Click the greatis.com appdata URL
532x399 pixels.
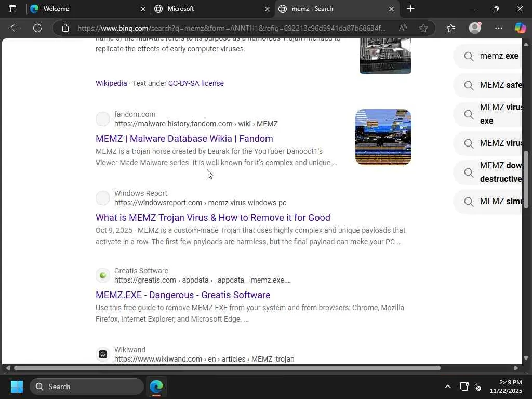(203, 280)
